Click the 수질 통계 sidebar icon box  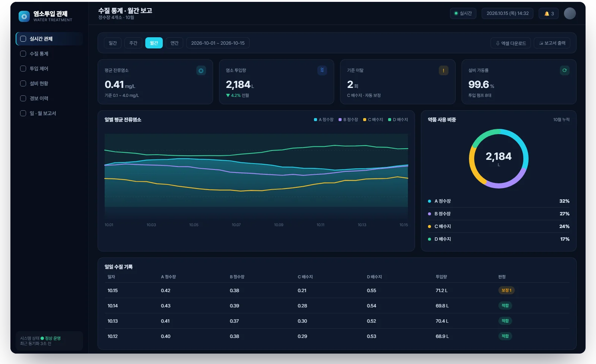pos(23,54)
